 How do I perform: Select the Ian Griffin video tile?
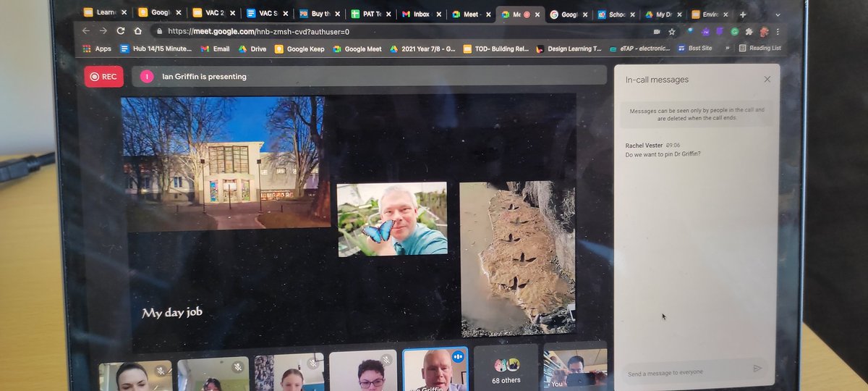435,369
